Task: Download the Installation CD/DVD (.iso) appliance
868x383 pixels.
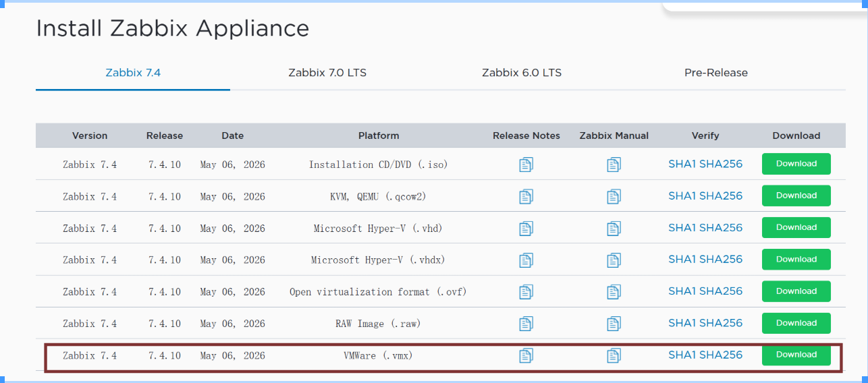Action: click(x=796, y=164)
